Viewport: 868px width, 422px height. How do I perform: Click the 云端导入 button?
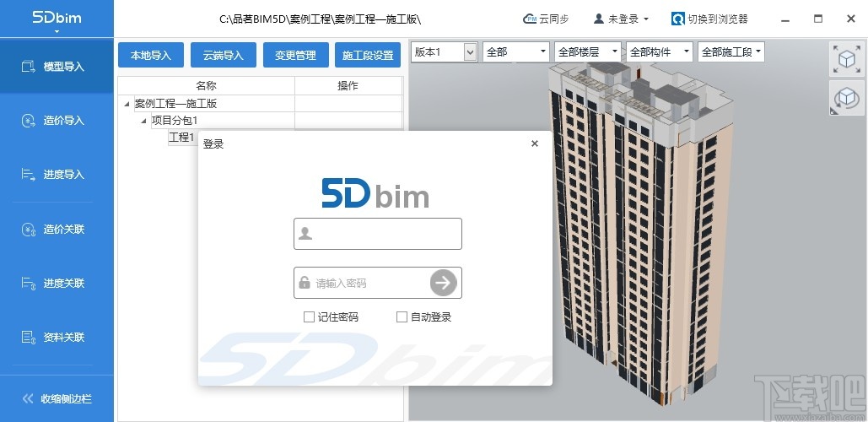[x=223, y=56]
